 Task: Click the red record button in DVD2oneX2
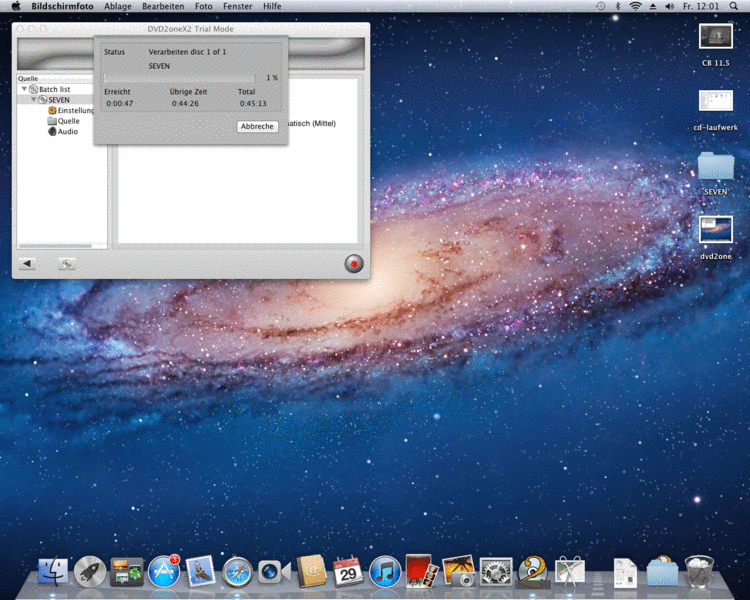354,264
